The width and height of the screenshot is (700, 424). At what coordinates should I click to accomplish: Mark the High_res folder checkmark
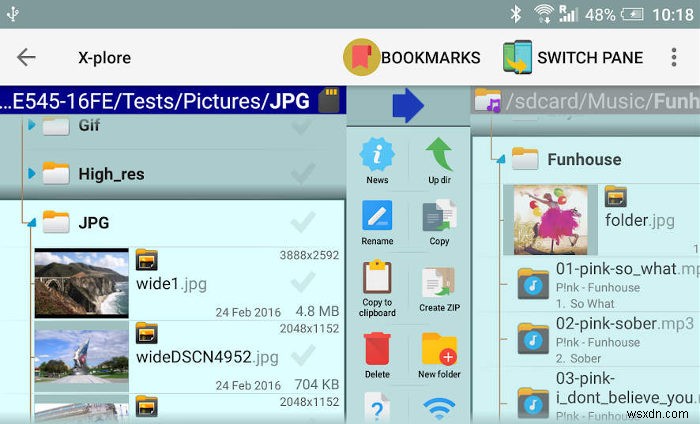[x=303, y=174]
